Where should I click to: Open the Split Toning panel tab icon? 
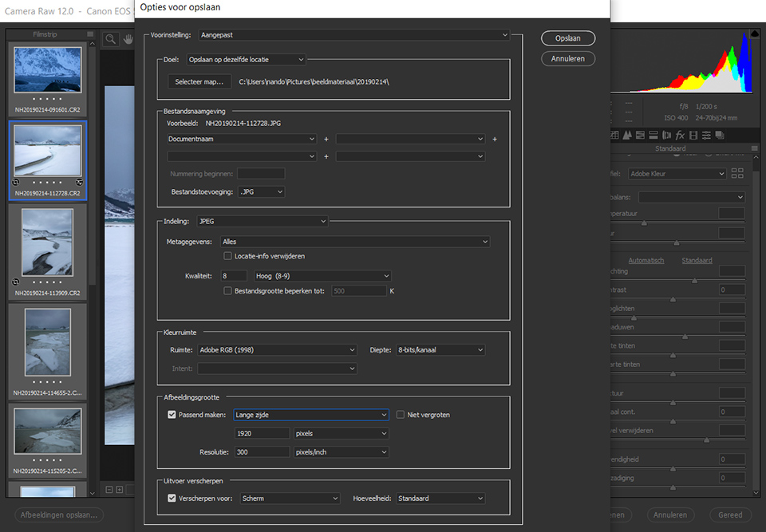point(653,136)
